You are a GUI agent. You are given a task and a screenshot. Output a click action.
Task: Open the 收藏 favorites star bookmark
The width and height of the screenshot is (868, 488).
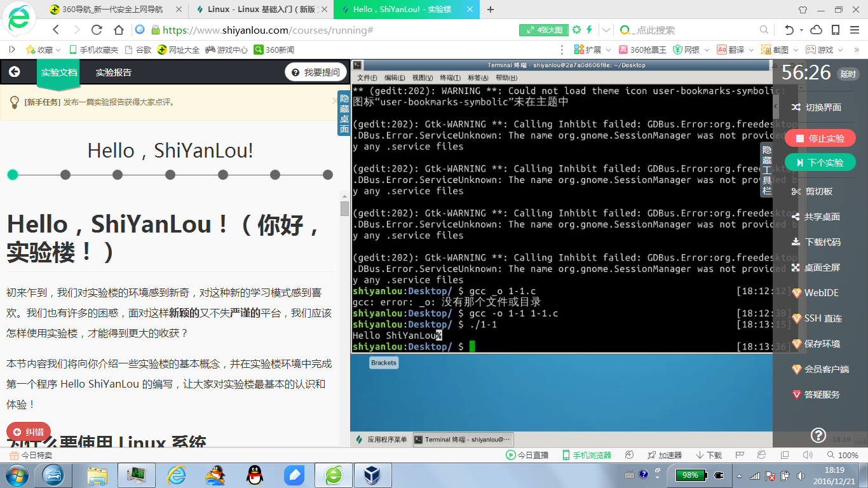coord(39,50)
